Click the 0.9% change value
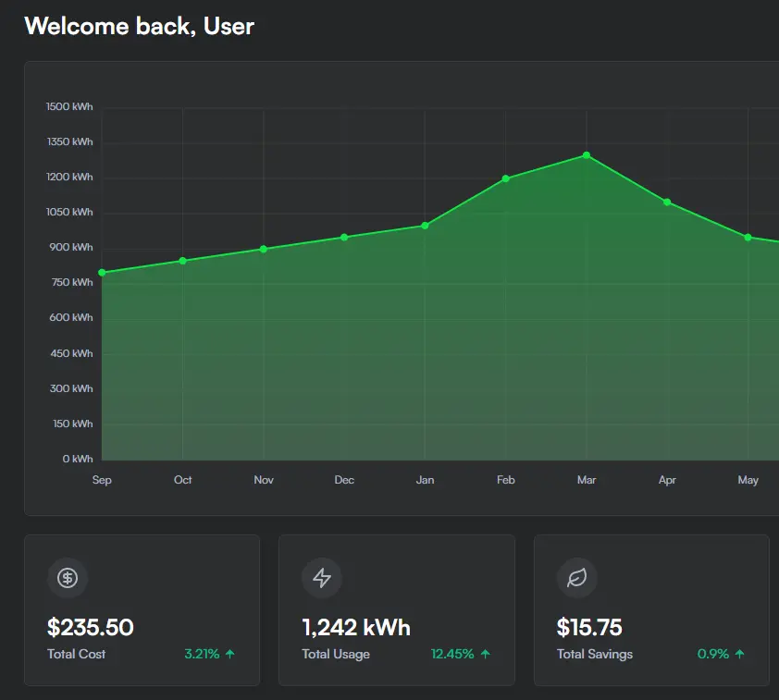The image size is (779, 700). pos(713,654)
